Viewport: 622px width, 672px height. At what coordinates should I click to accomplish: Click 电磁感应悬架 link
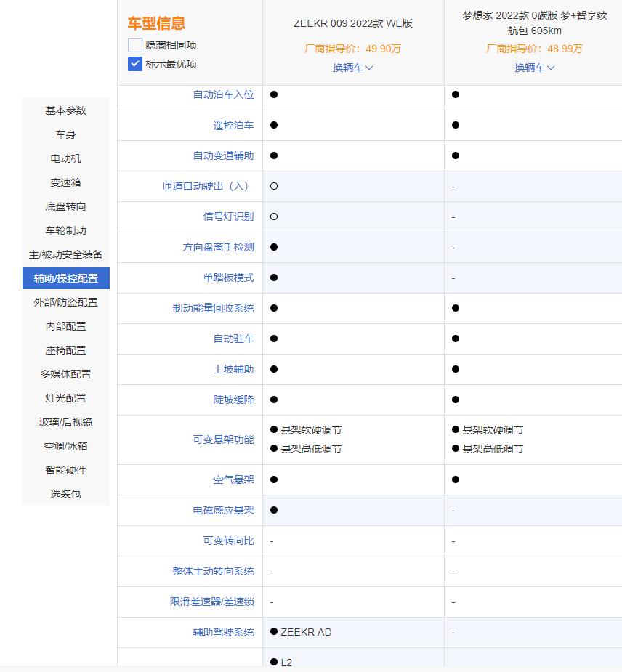click(x=224, y=510)
